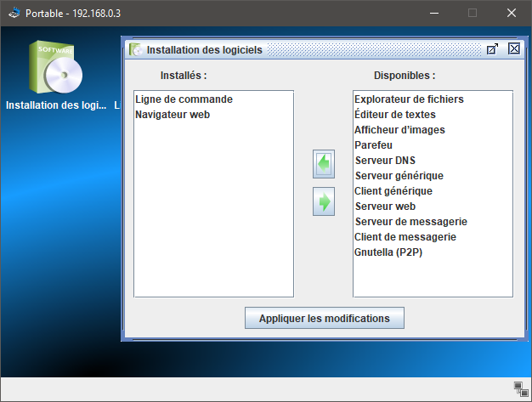
Task: Click the green right arrow uninstall button
Action: point(323,201)
